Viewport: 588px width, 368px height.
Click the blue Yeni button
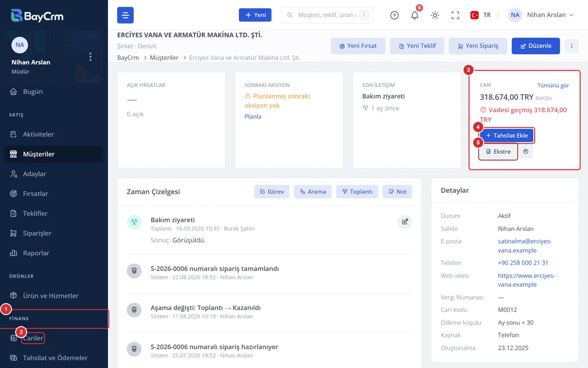coord(255,15)
